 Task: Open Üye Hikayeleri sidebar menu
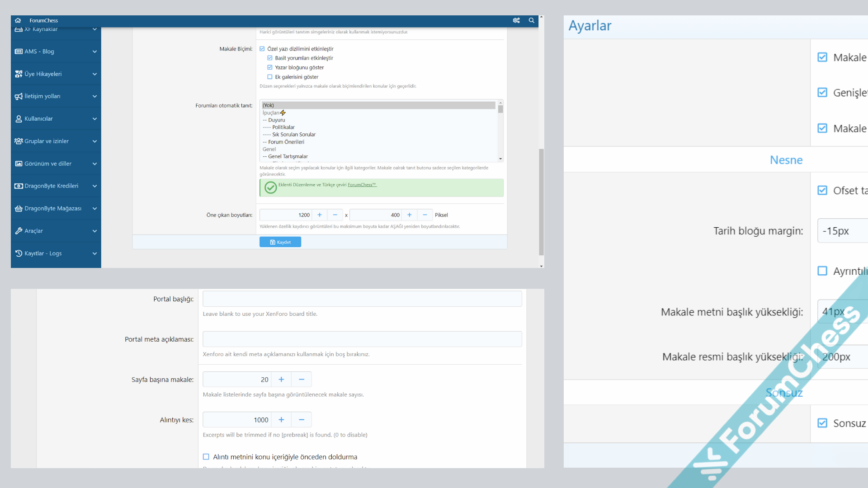[x=43, y=74]
